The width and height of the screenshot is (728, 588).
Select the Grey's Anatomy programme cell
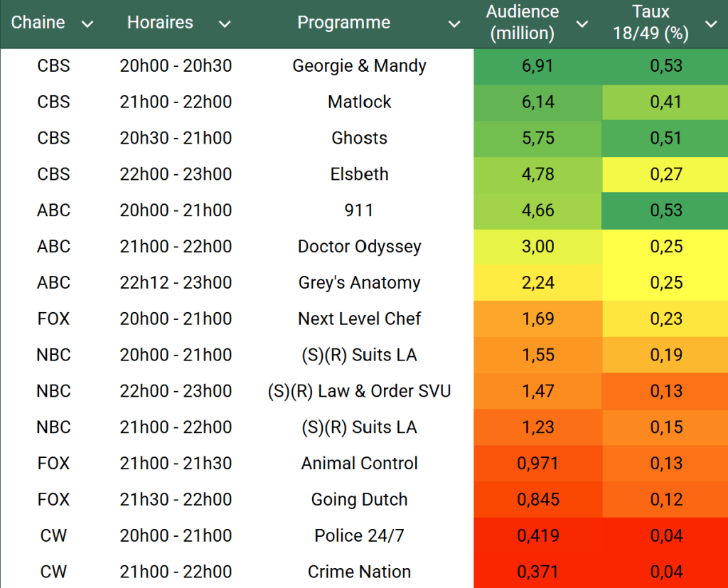coord(359,283)
